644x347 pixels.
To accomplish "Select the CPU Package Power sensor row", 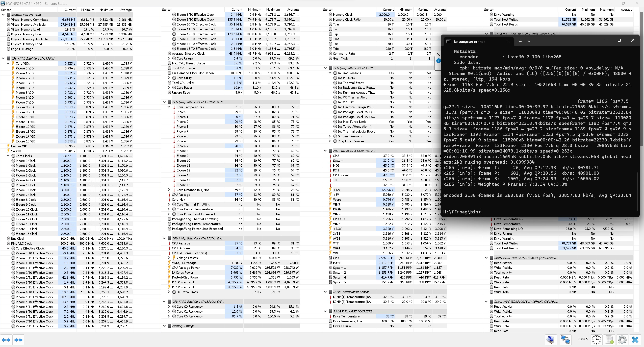I will click(186, 268).
